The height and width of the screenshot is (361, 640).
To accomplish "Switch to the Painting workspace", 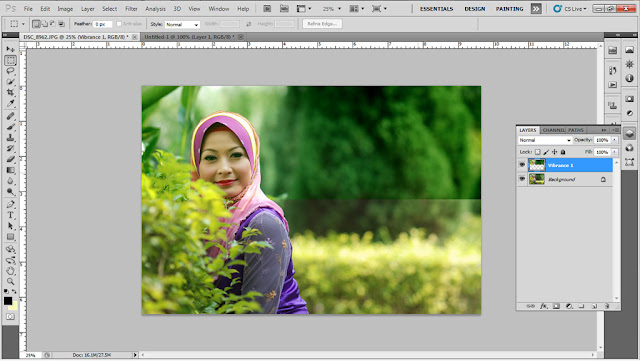I will pyautogui.click(x=509, y=9).
